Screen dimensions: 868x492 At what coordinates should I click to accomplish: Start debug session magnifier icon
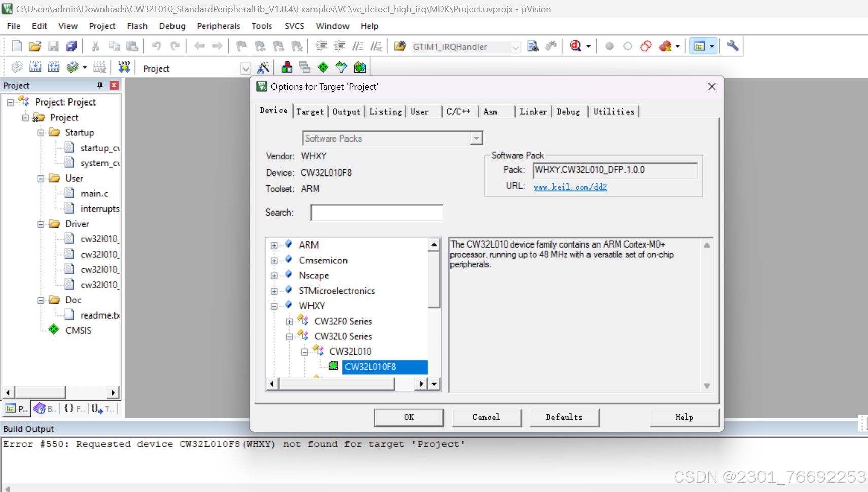[575, 46]
